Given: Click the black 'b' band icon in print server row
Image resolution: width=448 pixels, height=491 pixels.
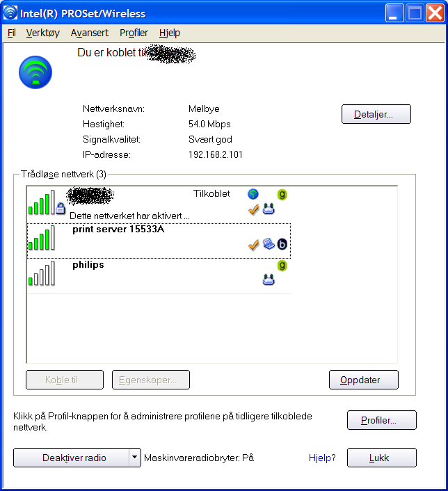Looking at the screenshot, I should pyautogui.click(x=282, y=244).
